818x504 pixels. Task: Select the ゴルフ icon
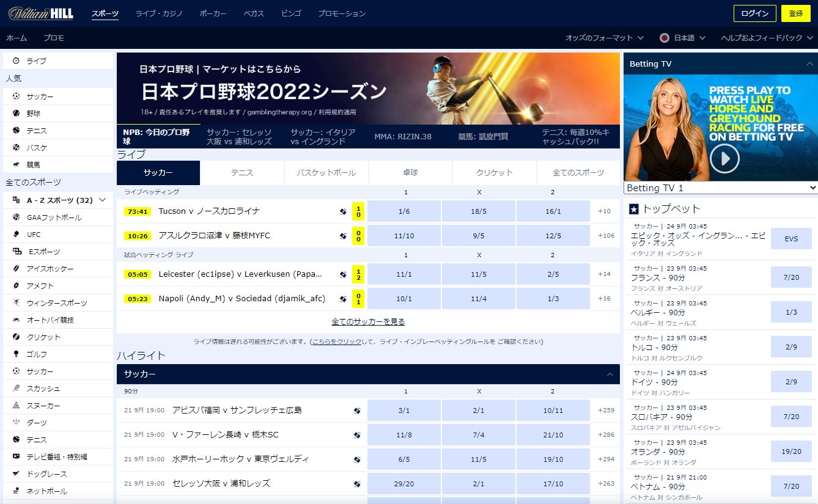click(16, 354)
